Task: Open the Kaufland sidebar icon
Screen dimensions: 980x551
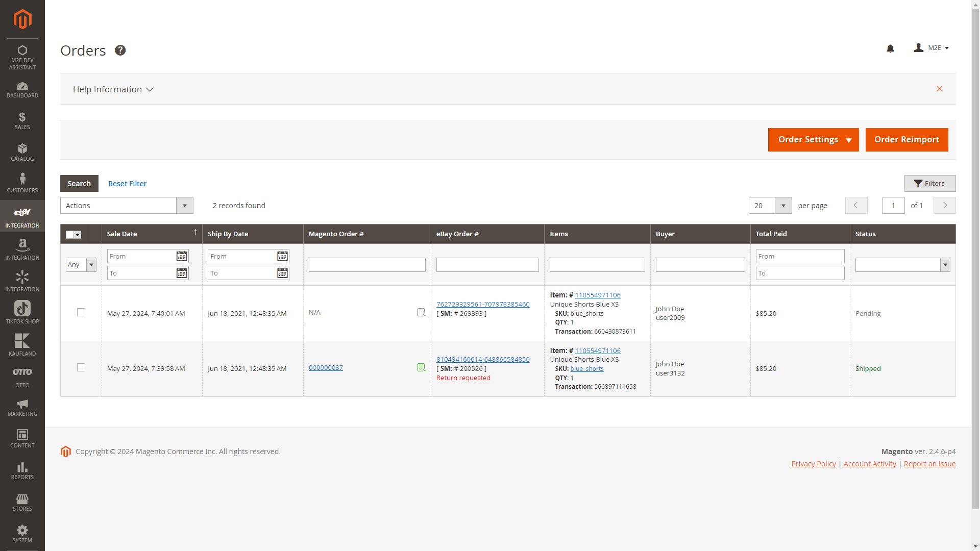Action: pos(22,344)
